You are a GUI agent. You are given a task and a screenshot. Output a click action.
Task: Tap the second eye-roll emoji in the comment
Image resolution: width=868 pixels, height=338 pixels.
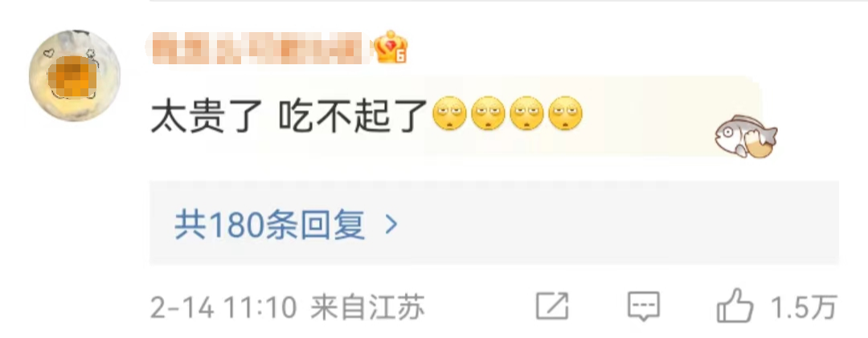click(489, 114)
